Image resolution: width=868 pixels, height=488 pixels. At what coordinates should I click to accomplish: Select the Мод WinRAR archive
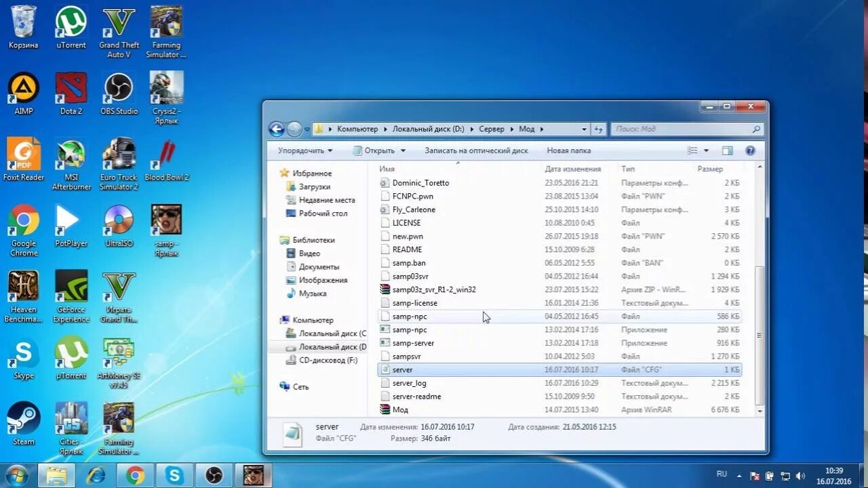pyautogui.click(x=559, y=409)
